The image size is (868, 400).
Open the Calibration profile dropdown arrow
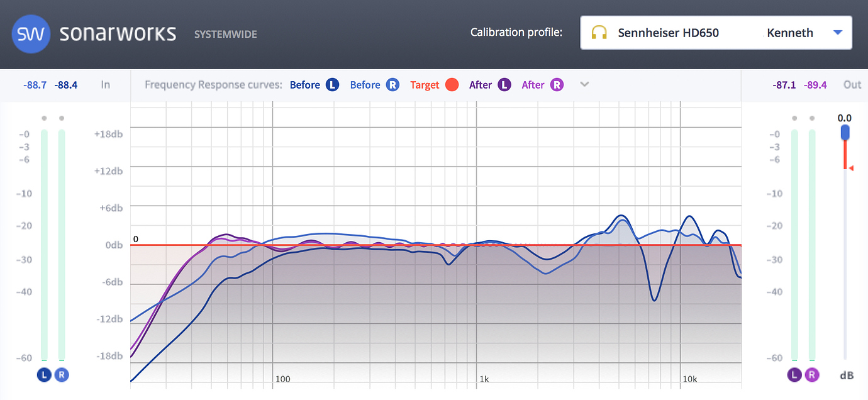point(837,33)
